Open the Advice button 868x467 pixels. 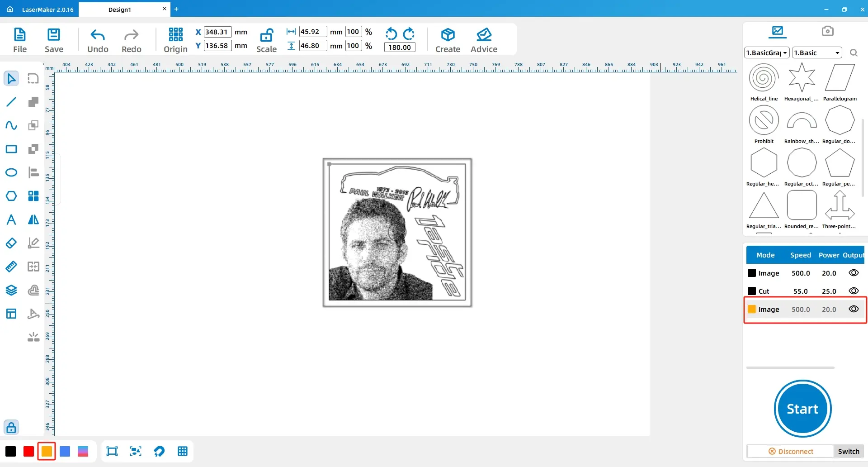(484, 40)
